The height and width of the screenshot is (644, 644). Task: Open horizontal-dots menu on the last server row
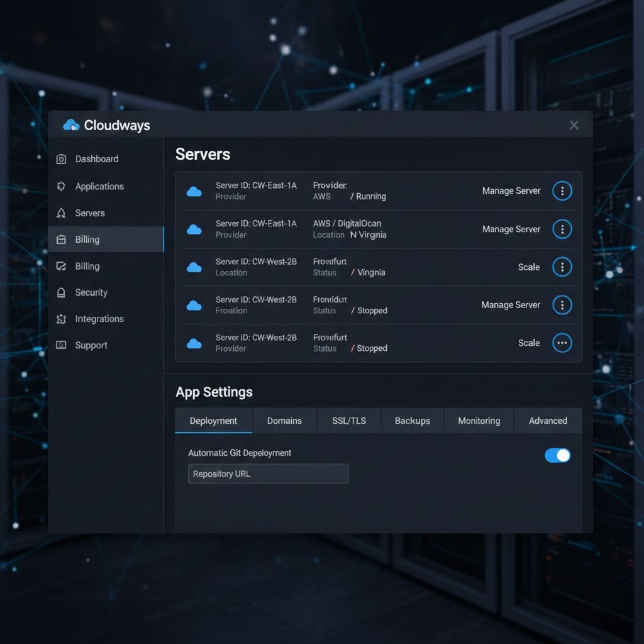pyautogui.click(x=562, y=343)
